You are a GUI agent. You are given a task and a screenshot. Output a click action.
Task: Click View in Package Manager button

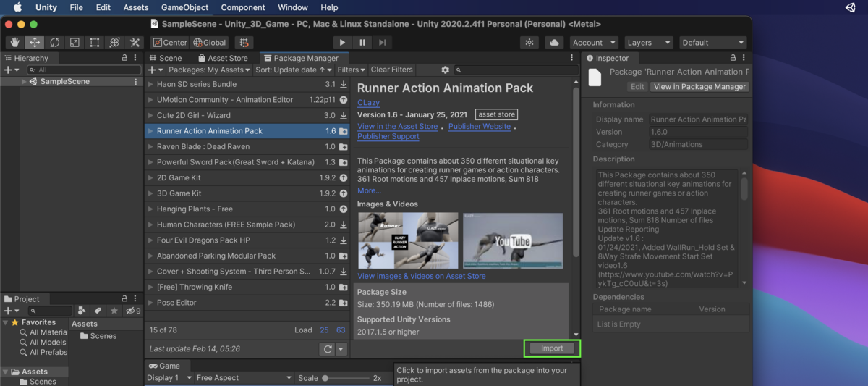[x=699, y=87]
